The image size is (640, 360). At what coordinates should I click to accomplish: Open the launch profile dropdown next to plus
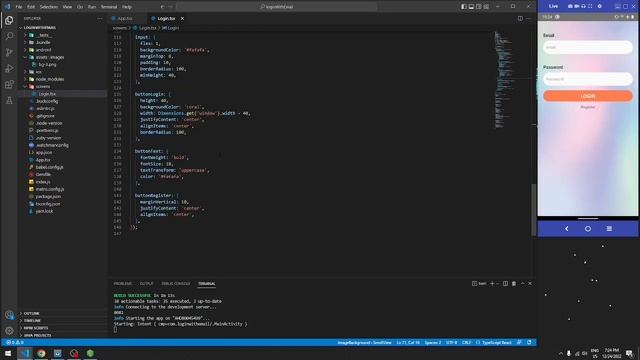(x=498, y=283)
